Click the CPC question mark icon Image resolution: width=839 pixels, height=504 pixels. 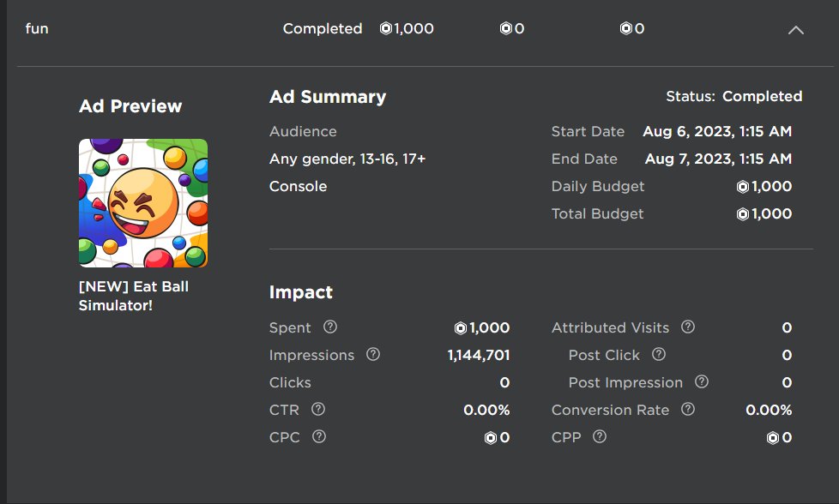pos(319,437)
